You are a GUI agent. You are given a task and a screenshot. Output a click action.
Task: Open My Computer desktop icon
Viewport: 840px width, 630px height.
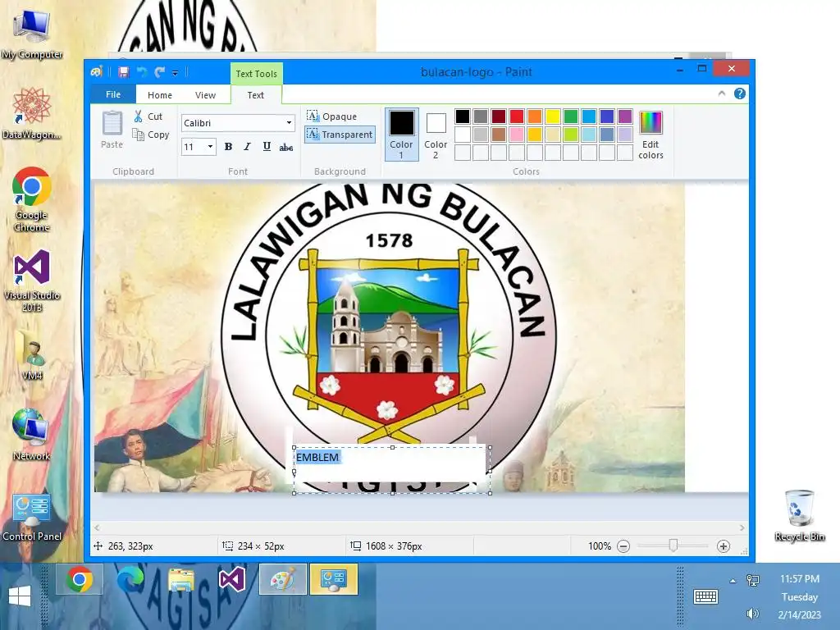(x=32, y=34)
